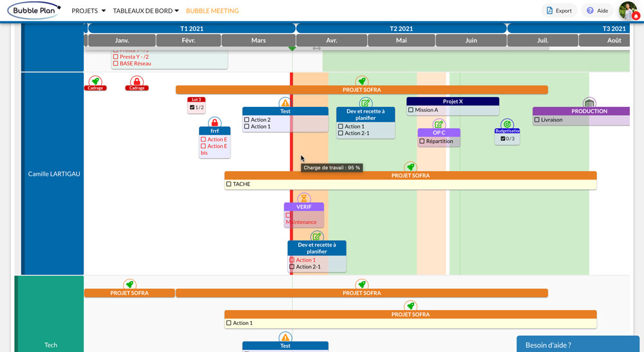Open the BUBBLE MEETING tab
Screen dimensions: 644x352
click(213, 11)
